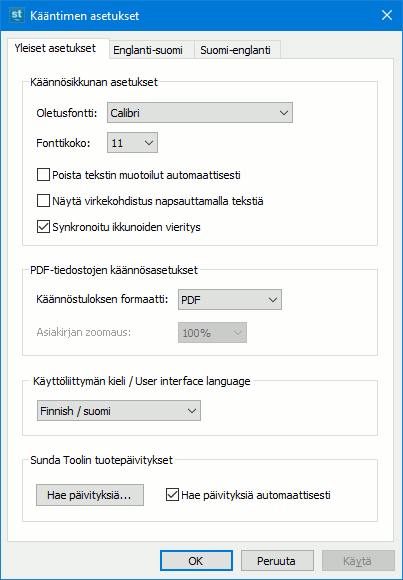Click the disabled Asiakirjan zoomaus 100% dropdown
Screen dimensions: 403x580
pyautogui.click(x=212, y=333)
